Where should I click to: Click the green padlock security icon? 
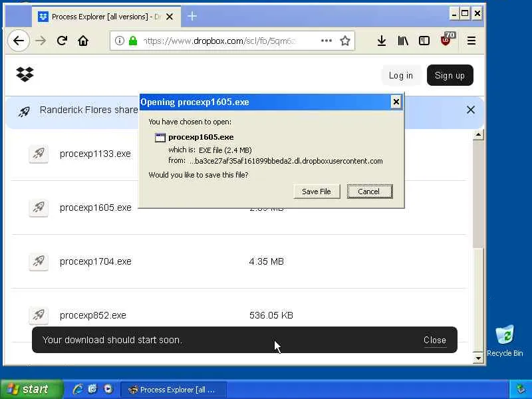tap(133, 41)
